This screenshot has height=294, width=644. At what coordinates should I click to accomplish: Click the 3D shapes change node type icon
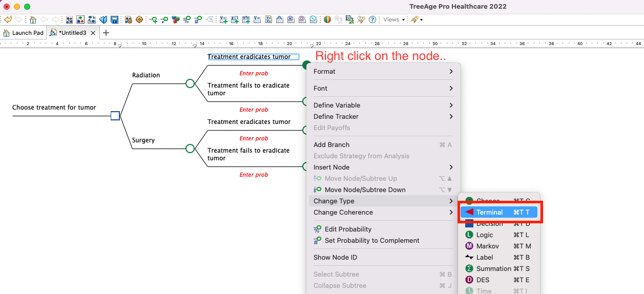coord(176,20)
